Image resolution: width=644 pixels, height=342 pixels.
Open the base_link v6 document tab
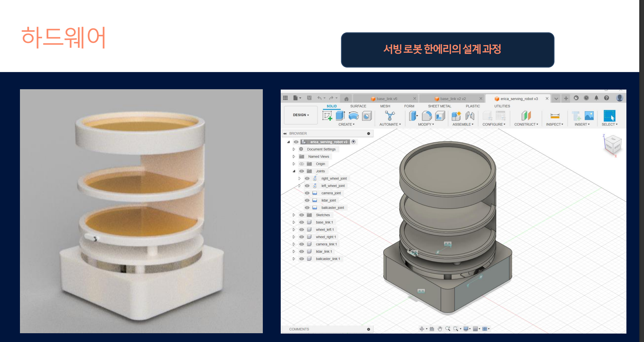click(387, 99)
